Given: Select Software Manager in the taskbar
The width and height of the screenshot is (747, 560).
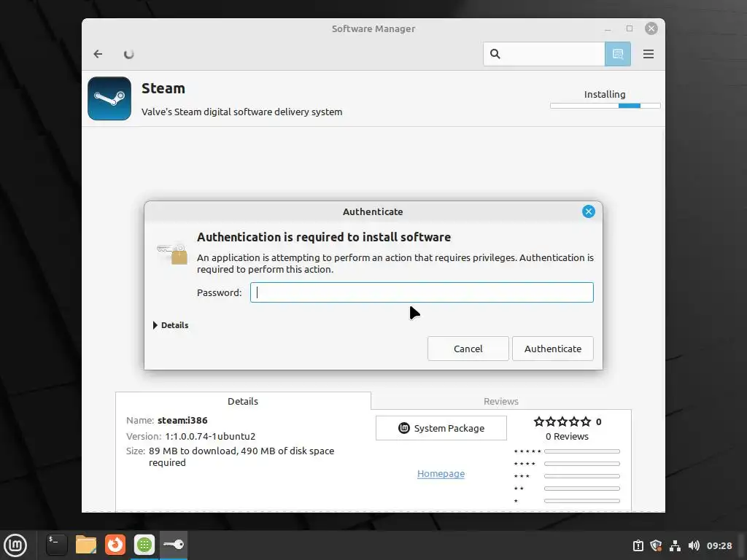Looking at the screenshot, I should [144, 545].
